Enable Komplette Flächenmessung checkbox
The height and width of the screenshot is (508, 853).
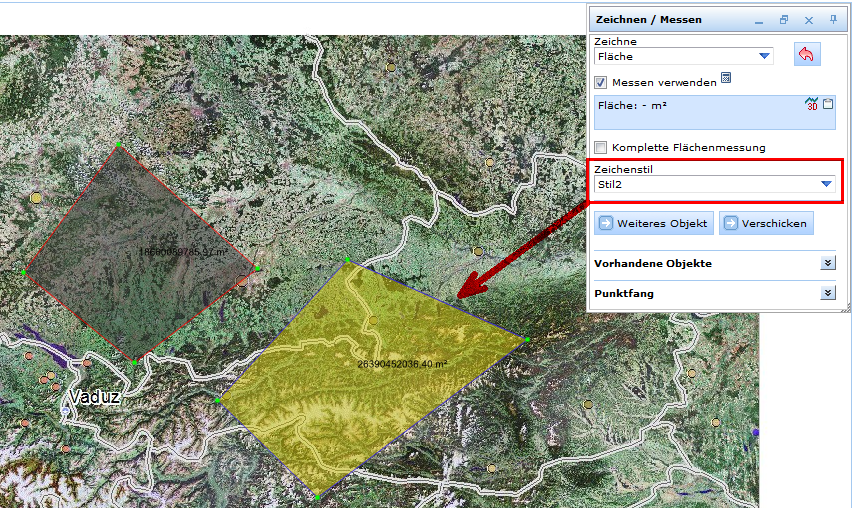coord(601,147)
